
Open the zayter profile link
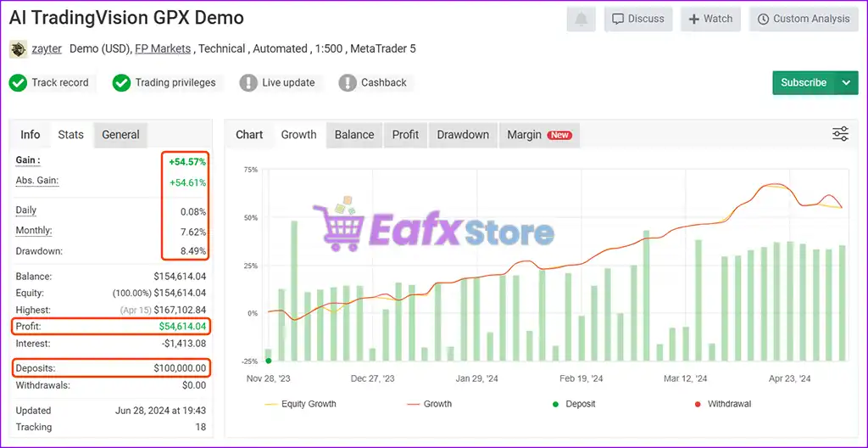(47, 49)
